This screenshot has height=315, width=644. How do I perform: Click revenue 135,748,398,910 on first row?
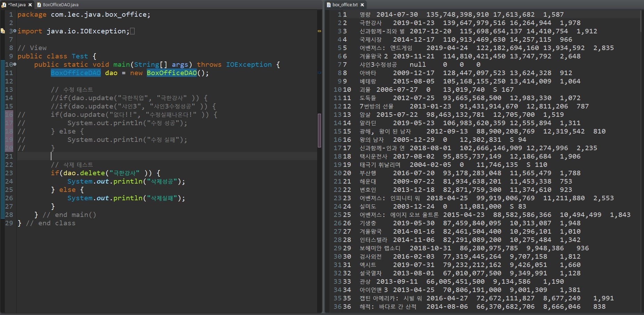click(458, 14)
